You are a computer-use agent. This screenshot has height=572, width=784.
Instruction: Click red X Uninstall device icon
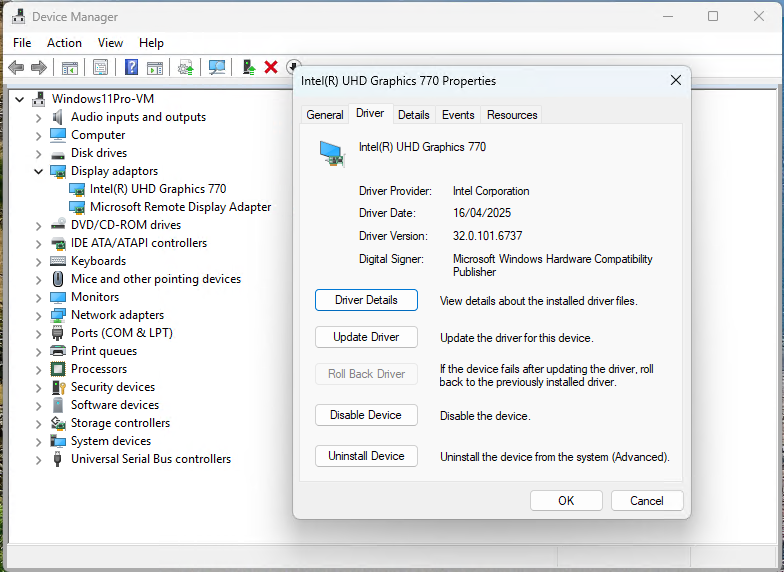[271, 67]
